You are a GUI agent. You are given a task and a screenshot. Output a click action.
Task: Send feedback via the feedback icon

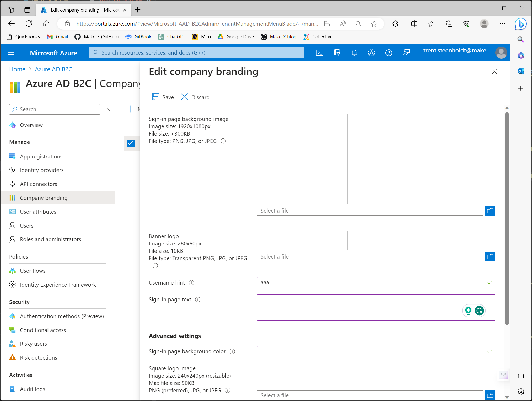pyautogui.click(x=406, y=53)
